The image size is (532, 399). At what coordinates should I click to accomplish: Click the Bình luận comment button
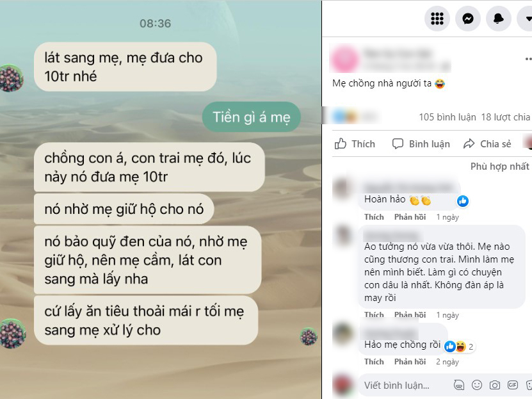(421, 144)
